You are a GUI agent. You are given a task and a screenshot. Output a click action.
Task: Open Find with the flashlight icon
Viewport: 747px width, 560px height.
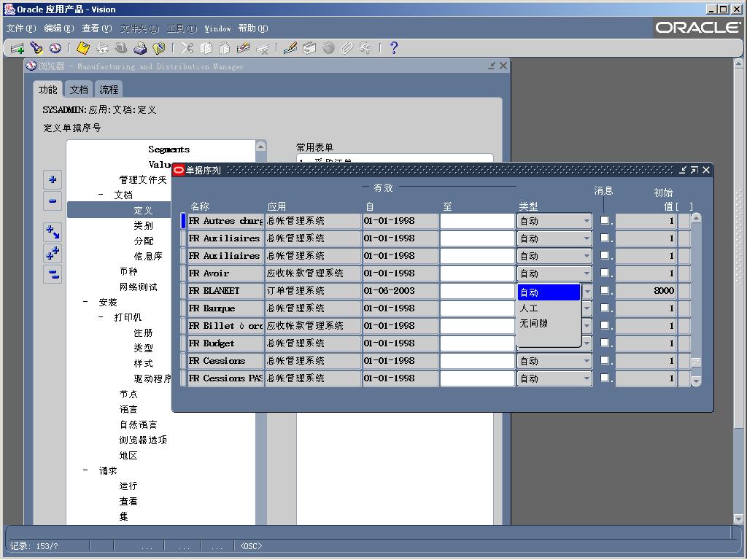36,48
